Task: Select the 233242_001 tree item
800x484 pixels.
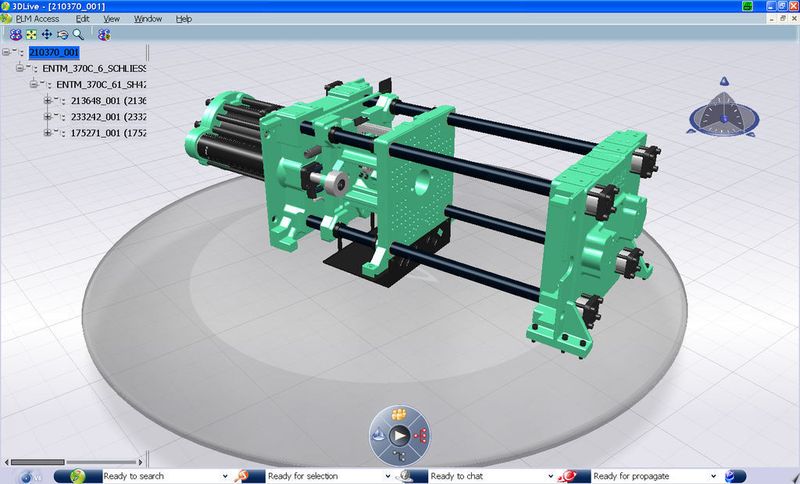Action: (x=108, y=117)
